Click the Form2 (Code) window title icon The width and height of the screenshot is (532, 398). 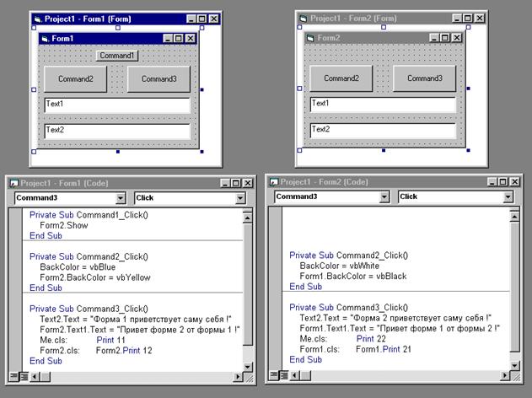274,182
